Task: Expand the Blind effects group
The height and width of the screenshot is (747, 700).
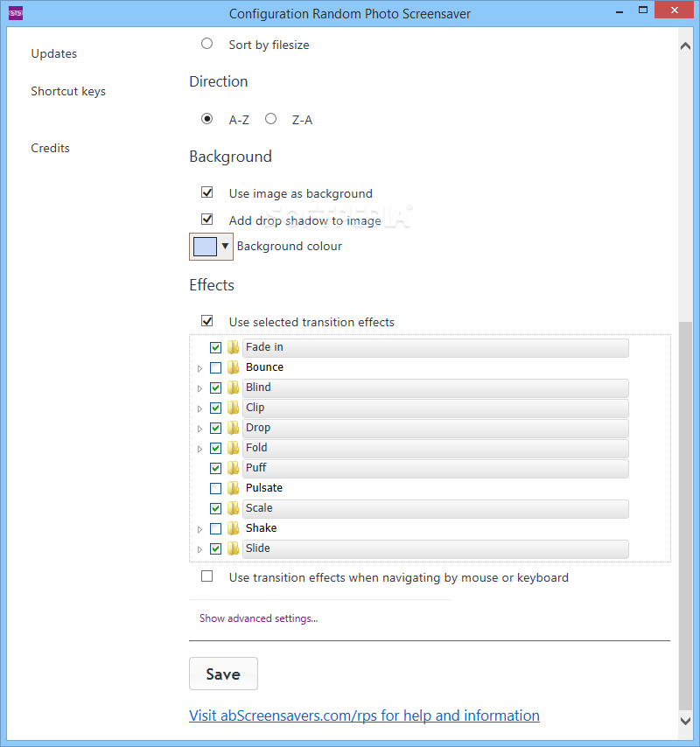Action: pyautogui.click(x=199, y=388)
